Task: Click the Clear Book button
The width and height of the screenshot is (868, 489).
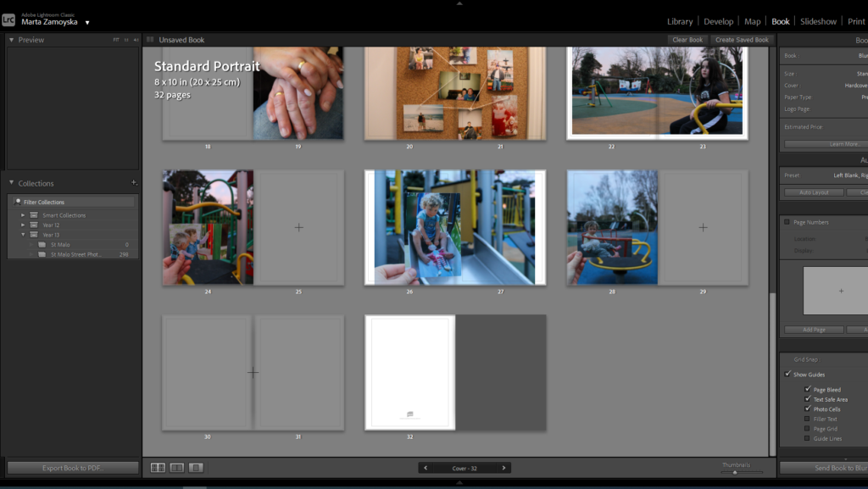Action: click(x=687, y=40)
